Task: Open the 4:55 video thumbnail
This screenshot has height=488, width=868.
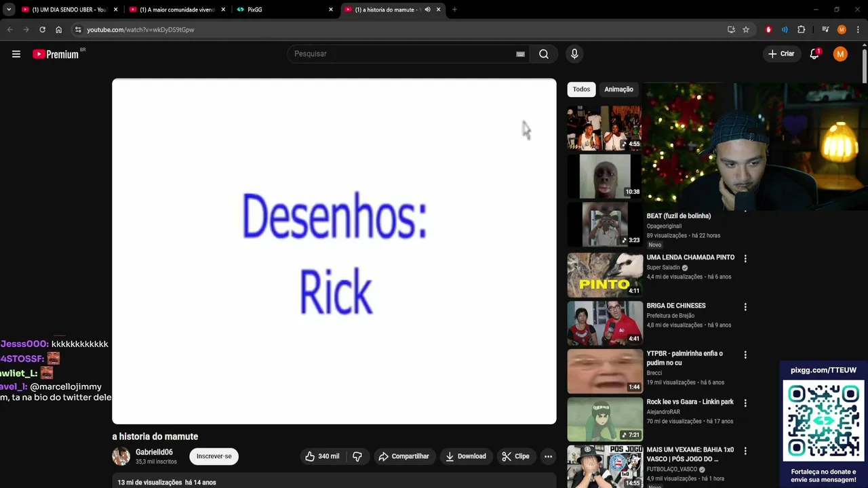Action: click(605, 127)
